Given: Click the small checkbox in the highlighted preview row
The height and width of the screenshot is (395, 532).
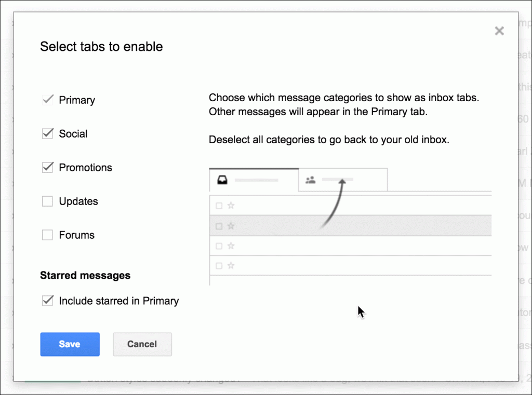Looking at the screenshot, I should tap(219, 226).
